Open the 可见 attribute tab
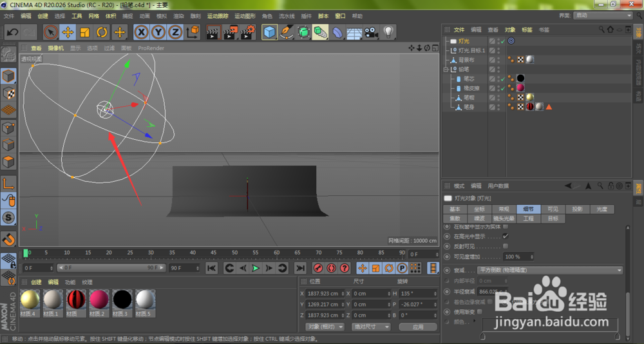The image size is (644, 344). click(x=553, y=209)
